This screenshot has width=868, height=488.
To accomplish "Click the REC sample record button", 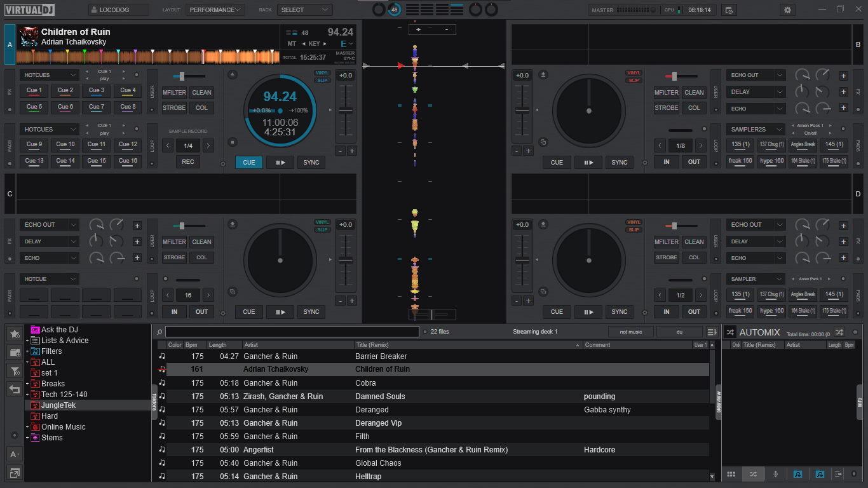I will (x=188, y=162).
